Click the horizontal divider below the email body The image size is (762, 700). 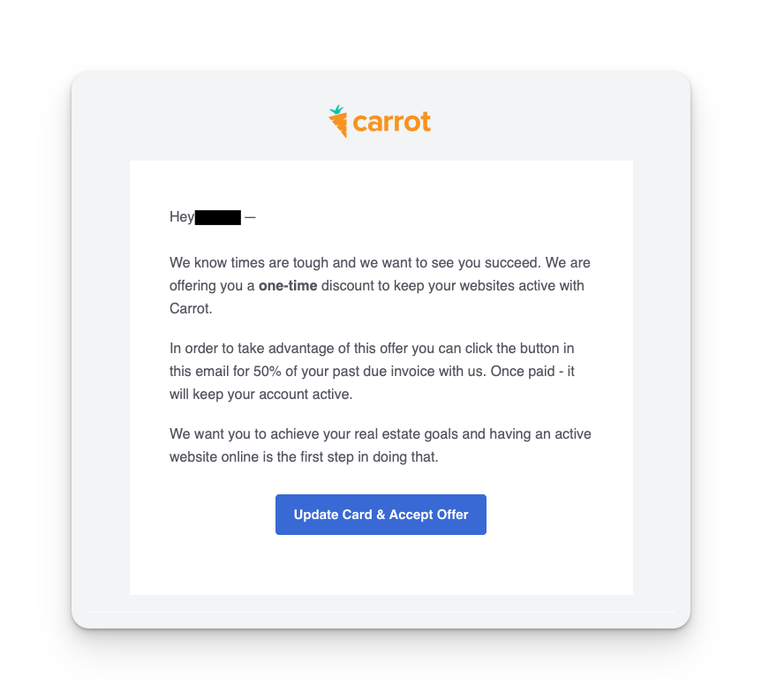381,612
